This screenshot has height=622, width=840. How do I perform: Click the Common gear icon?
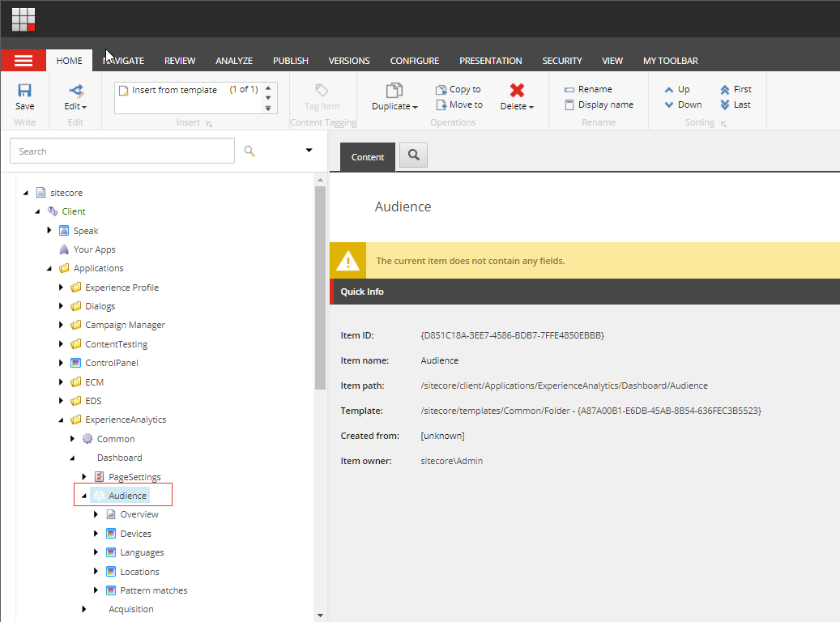click(x=87, y=439)
